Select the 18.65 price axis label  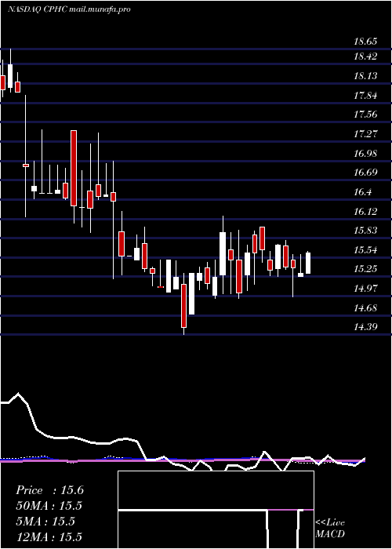pos(365,42)
